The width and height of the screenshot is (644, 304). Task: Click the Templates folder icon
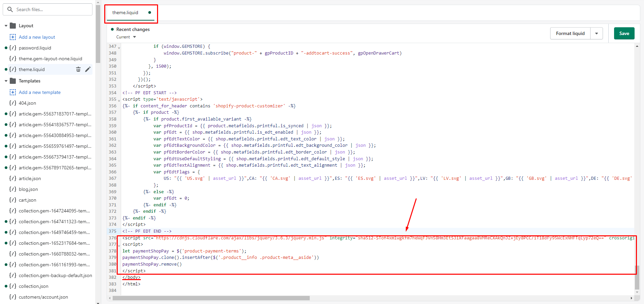click(13, 81)
